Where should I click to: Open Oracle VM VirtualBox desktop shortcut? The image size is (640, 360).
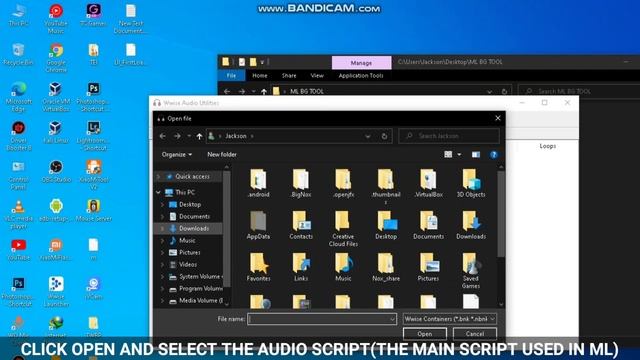click(56, 97)
